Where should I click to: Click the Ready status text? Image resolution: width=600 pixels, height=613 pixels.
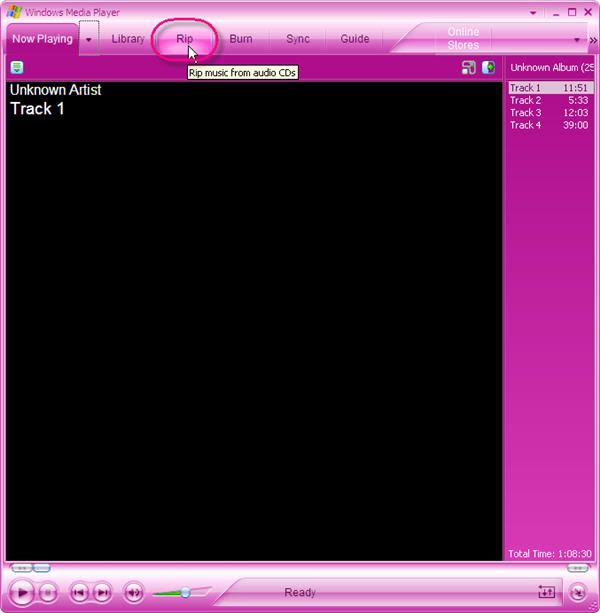click(300, 592)
